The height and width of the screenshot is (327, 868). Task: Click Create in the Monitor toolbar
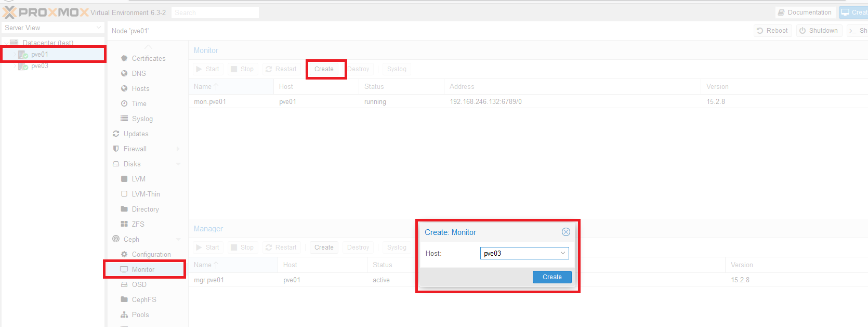pos(324,69)
